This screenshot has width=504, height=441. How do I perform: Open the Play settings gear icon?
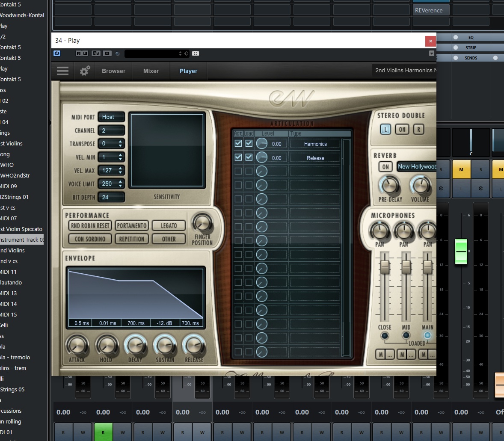[x=85, y=71]
